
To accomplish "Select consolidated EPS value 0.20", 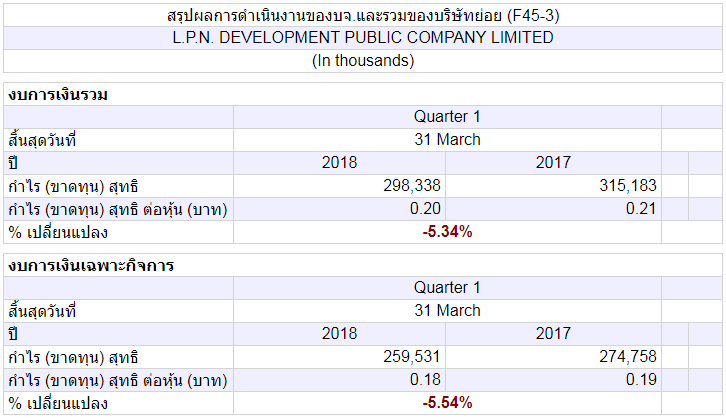I will coord(425,209).
